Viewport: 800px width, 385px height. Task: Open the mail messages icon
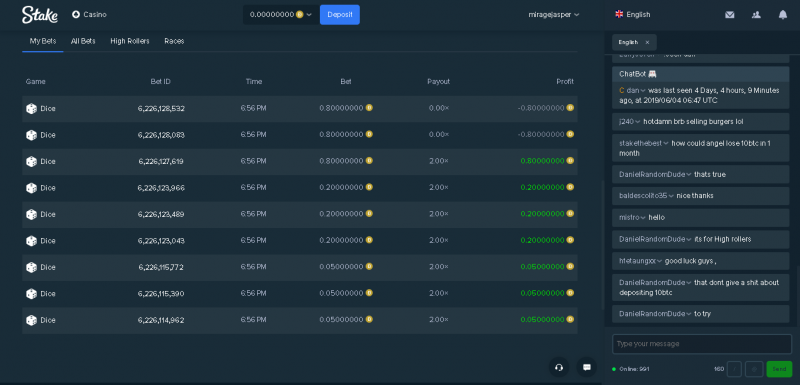pos(730,15)
